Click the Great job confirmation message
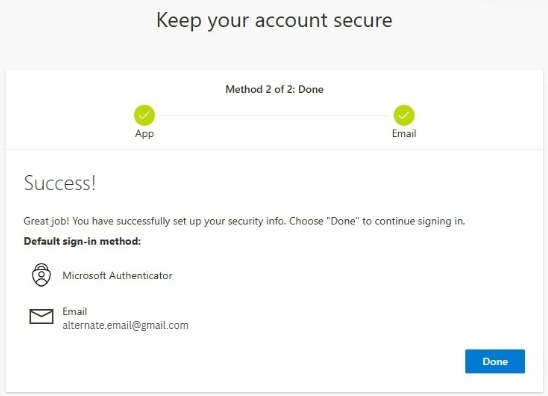Image resolution: width=548 pixels, height=396 pixels. point(244,221)
